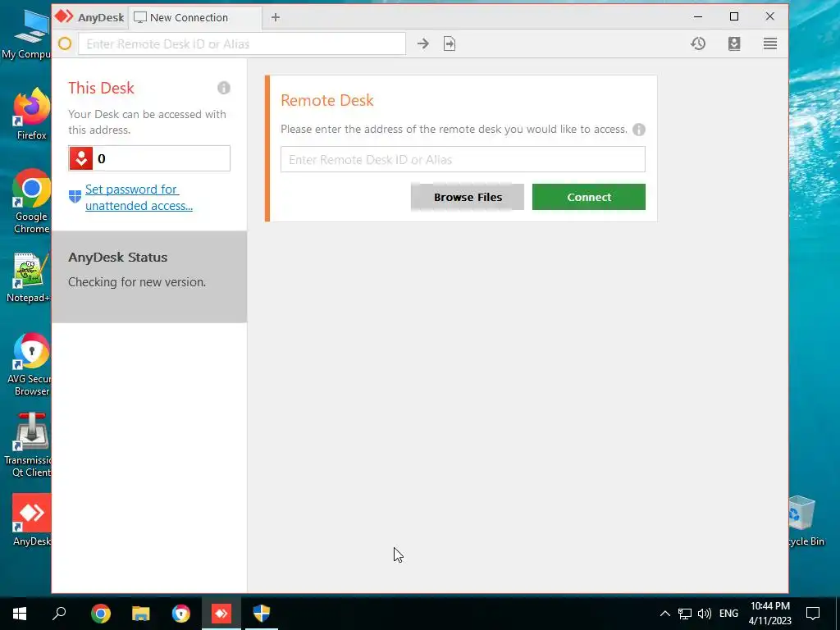
Task: Open AVG Secure Browser from the taskbar
Action: coord(181,614)
